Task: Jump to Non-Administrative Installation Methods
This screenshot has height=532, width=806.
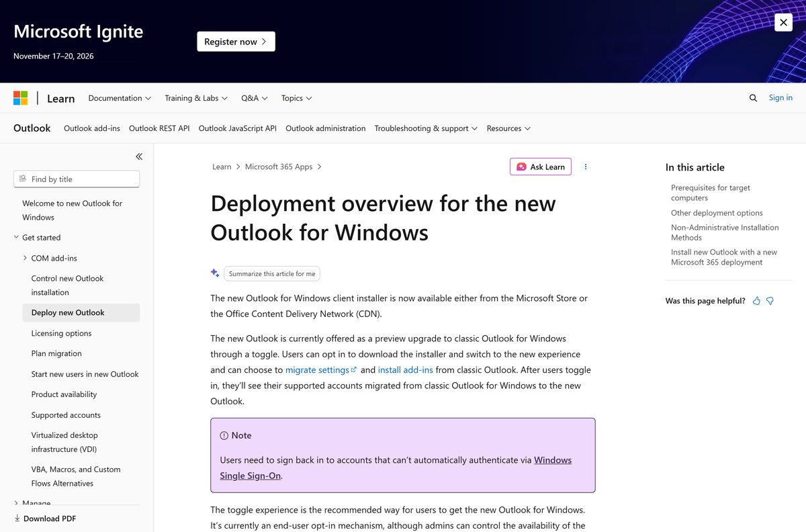Action: (x=725, y=232)
